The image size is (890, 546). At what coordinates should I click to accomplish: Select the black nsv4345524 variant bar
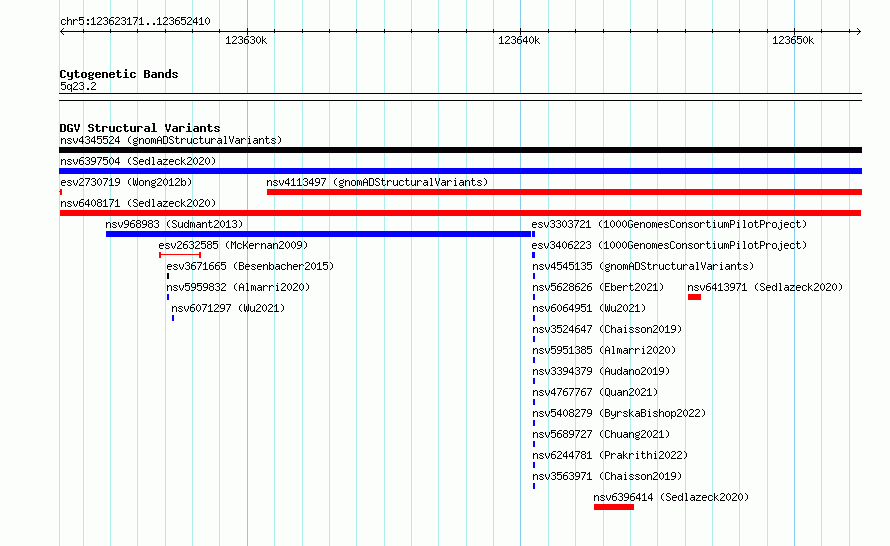coord(460,150)
